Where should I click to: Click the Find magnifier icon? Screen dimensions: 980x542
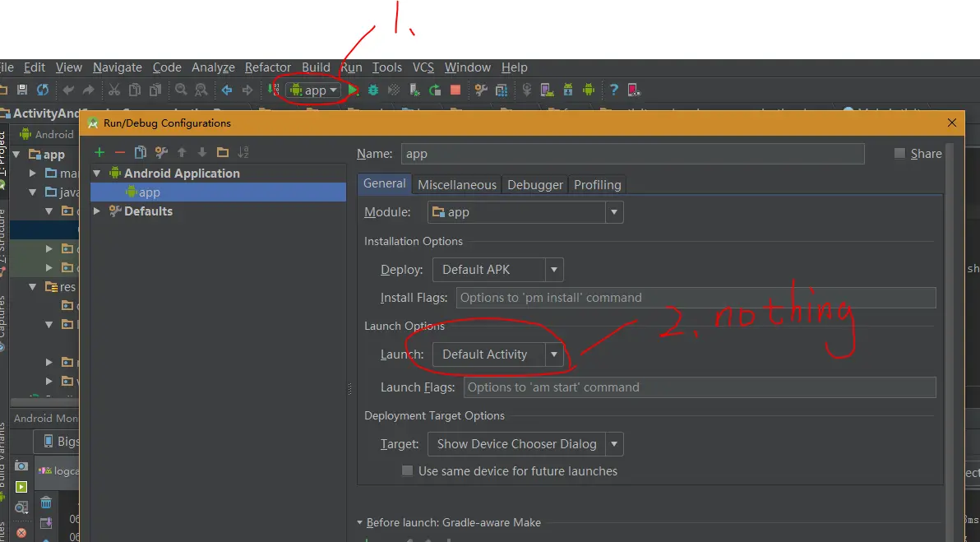point(181,90)
